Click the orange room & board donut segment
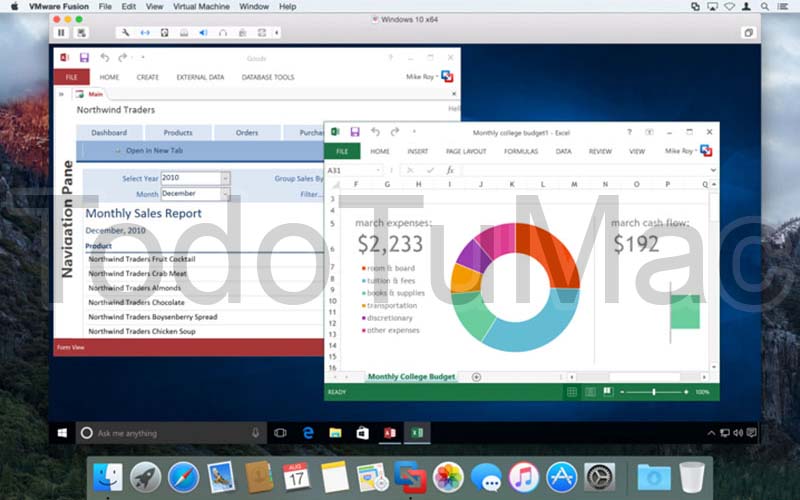This screenshot has width=800, height=500. pyautogui.click(x=551, y=255)
